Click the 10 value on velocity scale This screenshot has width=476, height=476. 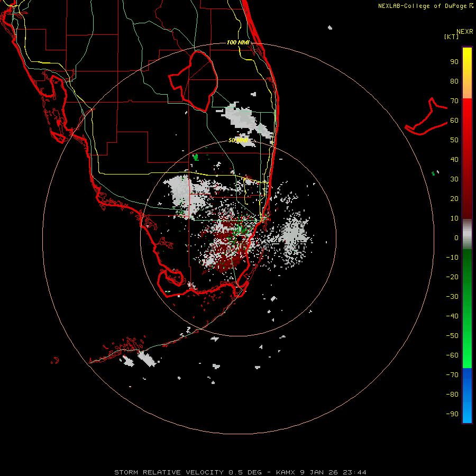454,218
